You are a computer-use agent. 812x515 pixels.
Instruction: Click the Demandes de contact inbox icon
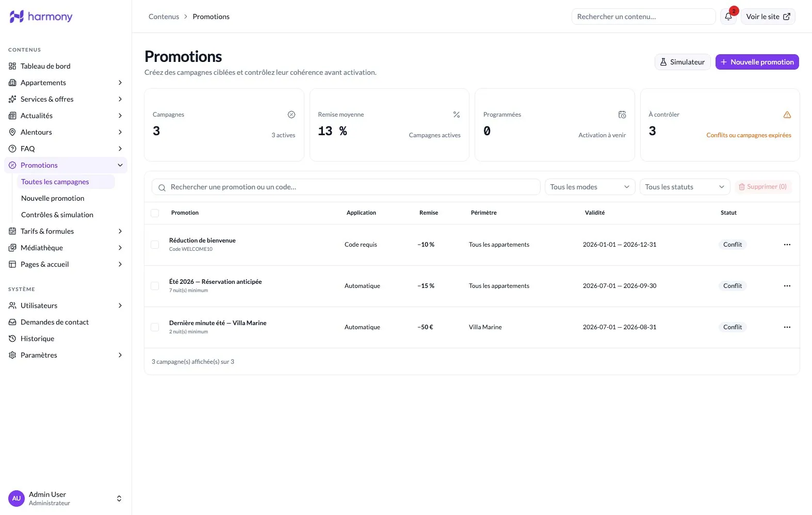(x=12, y=322)
